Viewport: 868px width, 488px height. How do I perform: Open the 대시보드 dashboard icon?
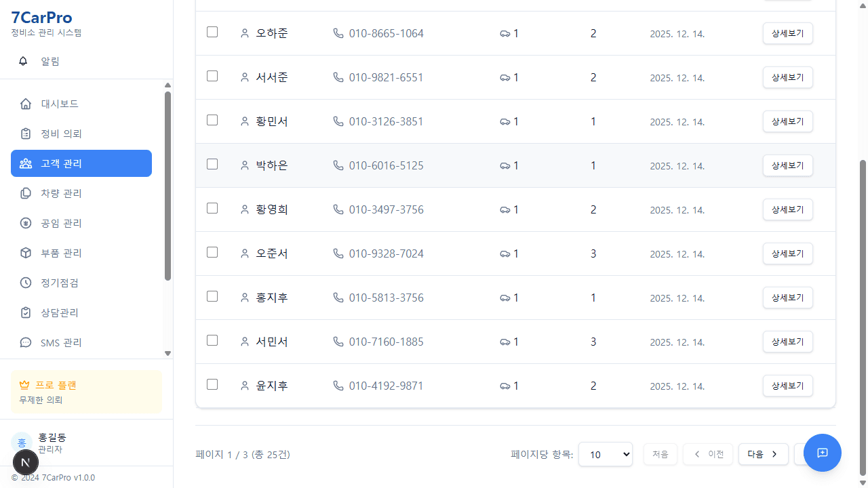click(25, 104)
